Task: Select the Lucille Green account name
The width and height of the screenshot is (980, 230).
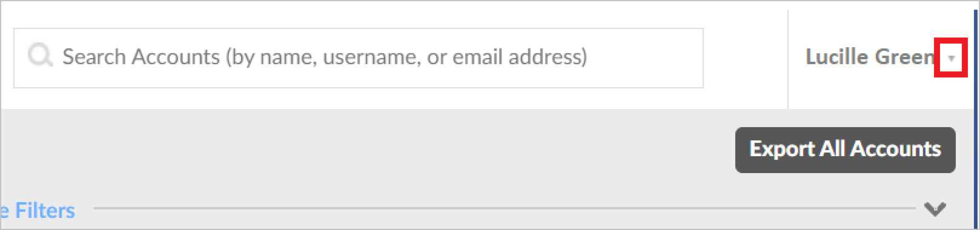Action: point(870,57)
